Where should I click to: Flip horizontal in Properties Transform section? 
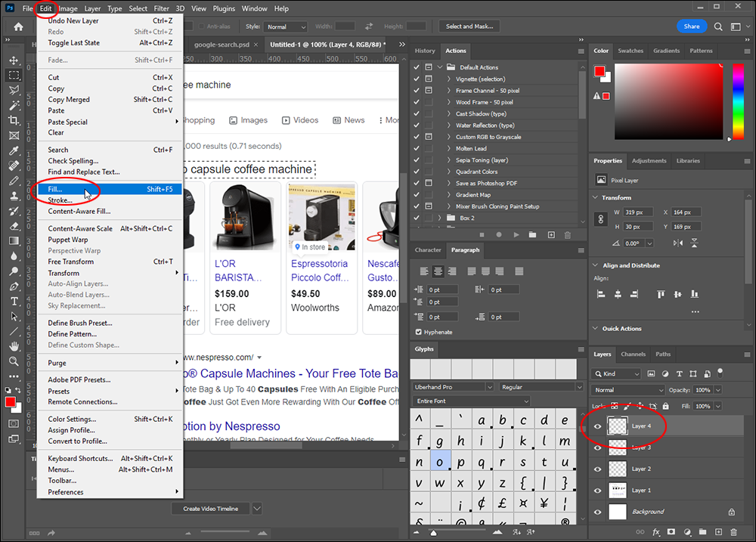678,243
